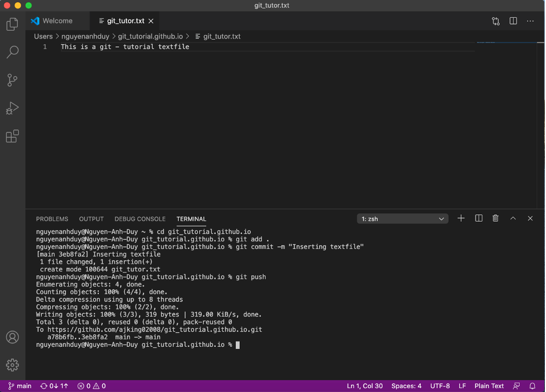Maximize the panel with the up chevron
This screenshot has height=392, width=546.
click(513, 218)
